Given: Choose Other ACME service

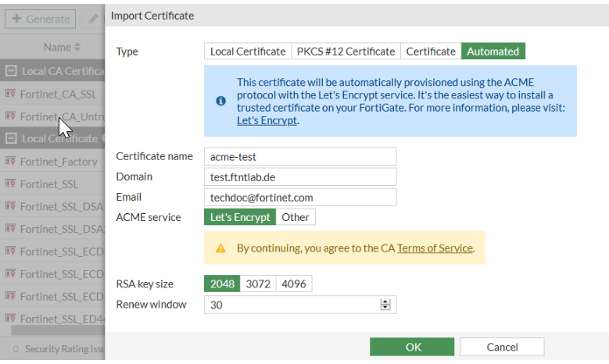Looking at the screenshot, I should point(296,217).
